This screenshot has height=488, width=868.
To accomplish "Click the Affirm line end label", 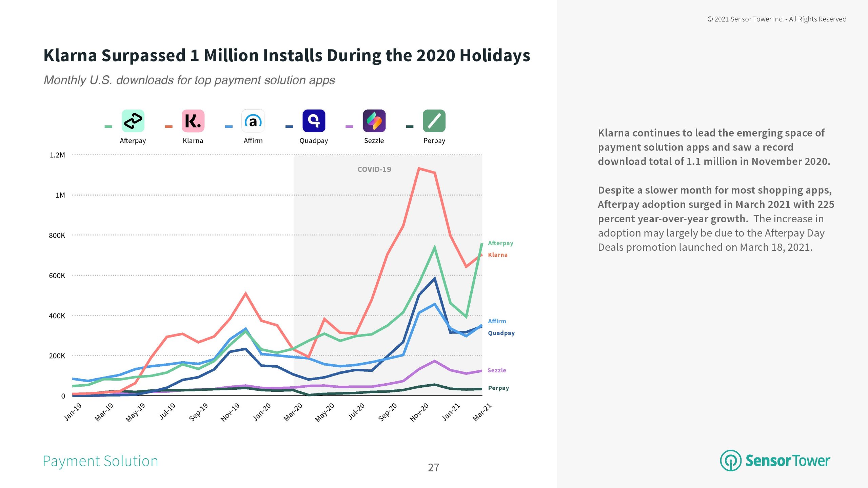I will click(x=497, y=321).
